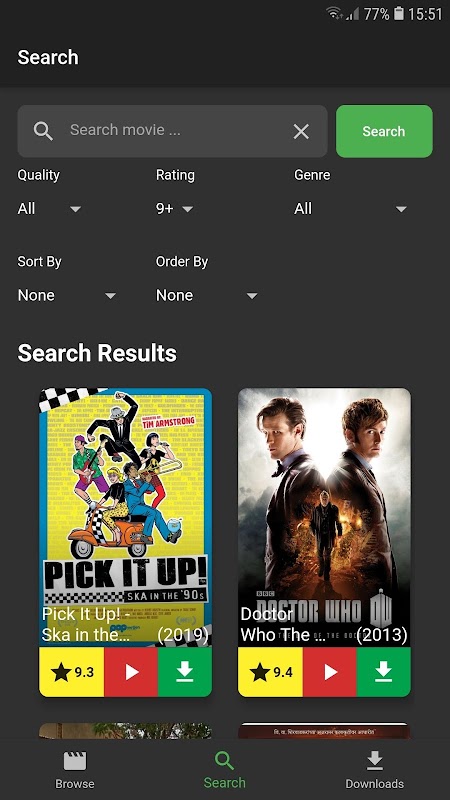Expand the Sort By dropdown
450x800 pixels.
coord(67,295)
